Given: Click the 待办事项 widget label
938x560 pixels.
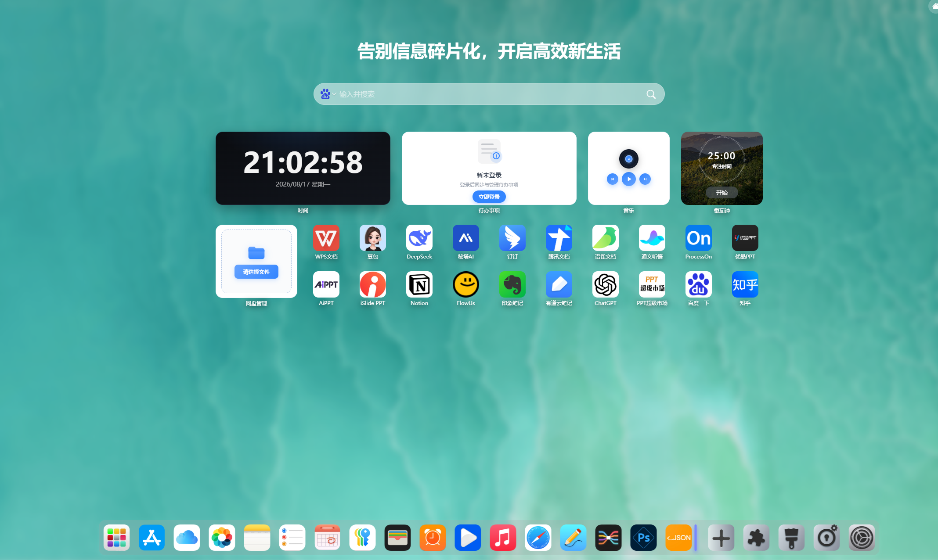Looking at the screenshot, I should 489,211.
